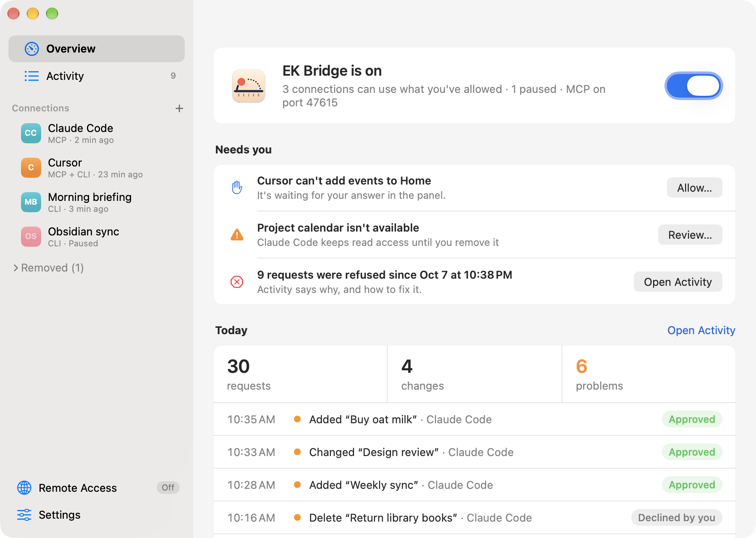Click the Connections section header
This screenshot has width=756, height=538.
point(40,108)
